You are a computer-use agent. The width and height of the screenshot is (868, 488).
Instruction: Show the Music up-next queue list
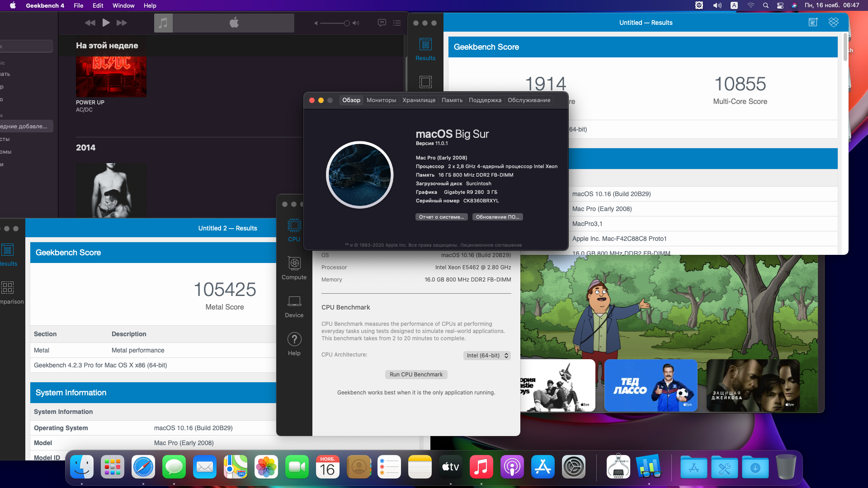397,23
